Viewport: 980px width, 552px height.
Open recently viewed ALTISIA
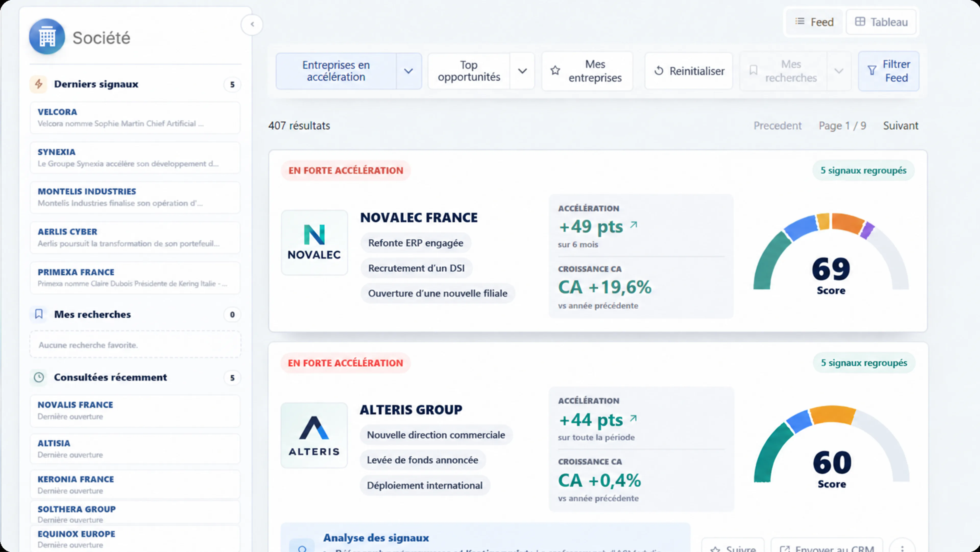point(135,449)
